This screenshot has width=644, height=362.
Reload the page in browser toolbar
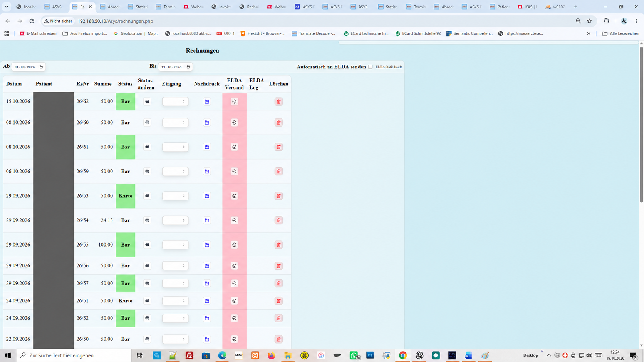tap(32, 21)
